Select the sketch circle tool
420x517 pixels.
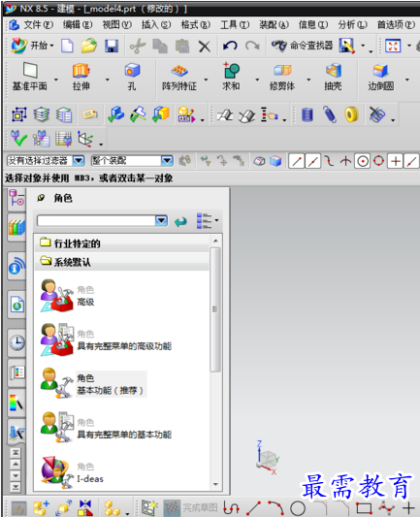(298, 508)
